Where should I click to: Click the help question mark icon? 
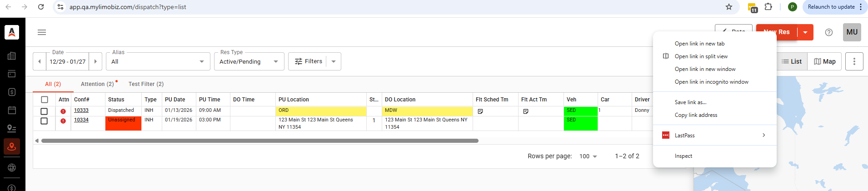point(828,32)
